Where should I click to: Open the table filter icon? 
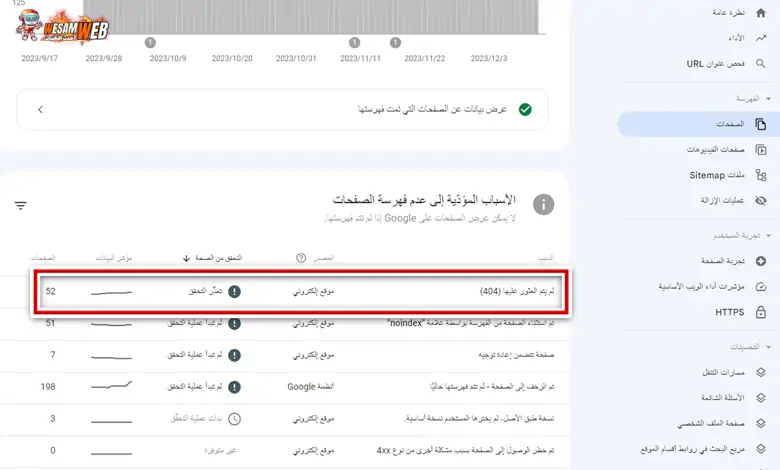(20, 205)
